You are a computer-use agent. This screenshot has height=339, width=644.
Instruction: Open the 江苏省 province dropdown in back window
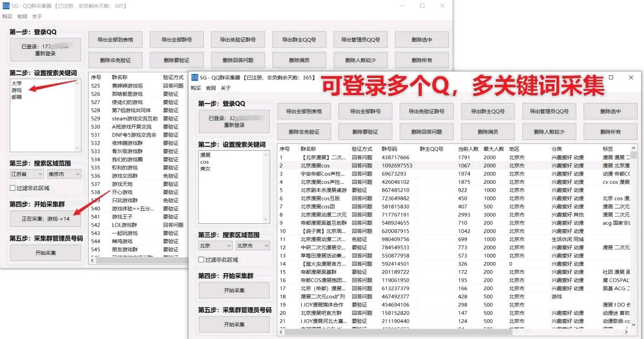tap(27, 174)
